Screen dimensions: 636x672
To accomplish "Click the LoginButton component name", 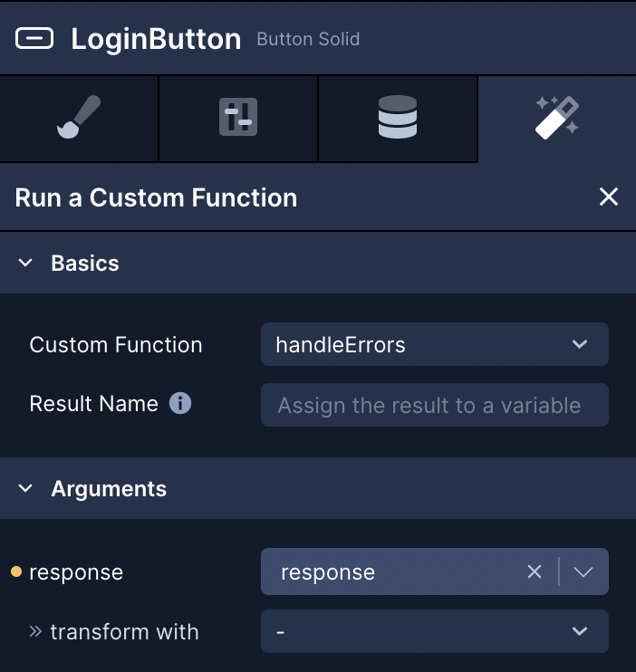I will click(x=156, y=40).
